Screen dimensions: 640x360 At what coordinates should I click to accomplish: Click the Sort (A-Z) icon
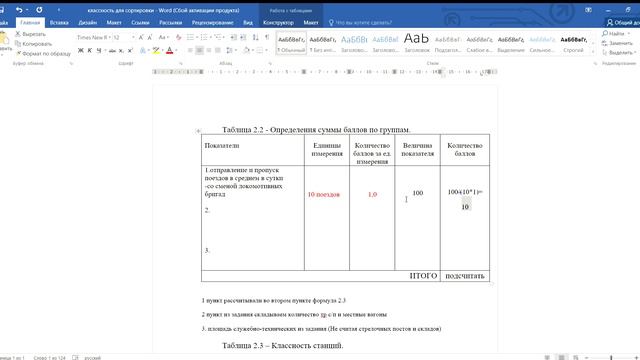[x=256, y=37]
